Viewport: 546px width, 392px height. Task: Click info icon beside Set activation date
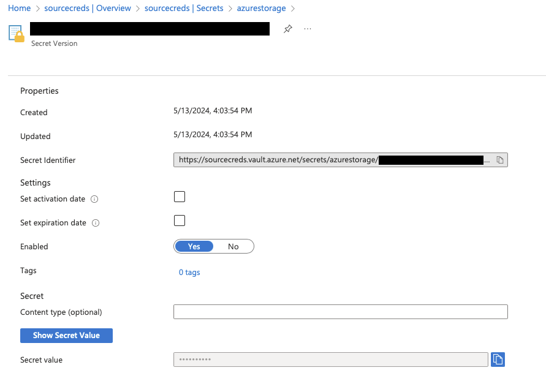pyautogui.click(x=94, y=199)
